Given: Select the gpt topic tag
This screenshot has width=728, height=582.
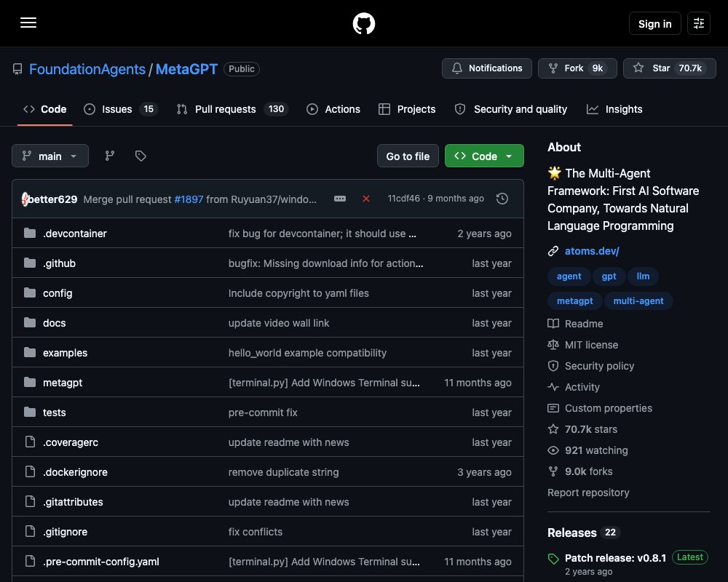Looking at the screenshot, I should click(609, 276).
